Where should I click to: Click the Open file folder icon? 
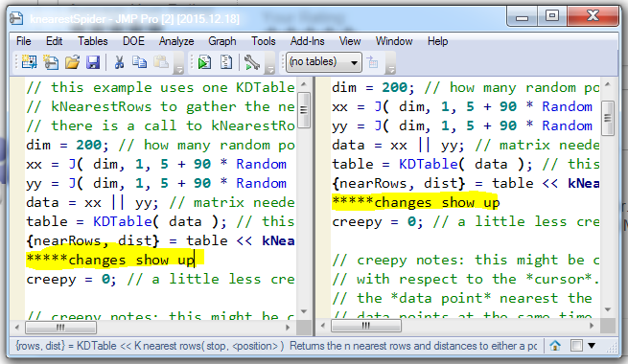point(73,62)
